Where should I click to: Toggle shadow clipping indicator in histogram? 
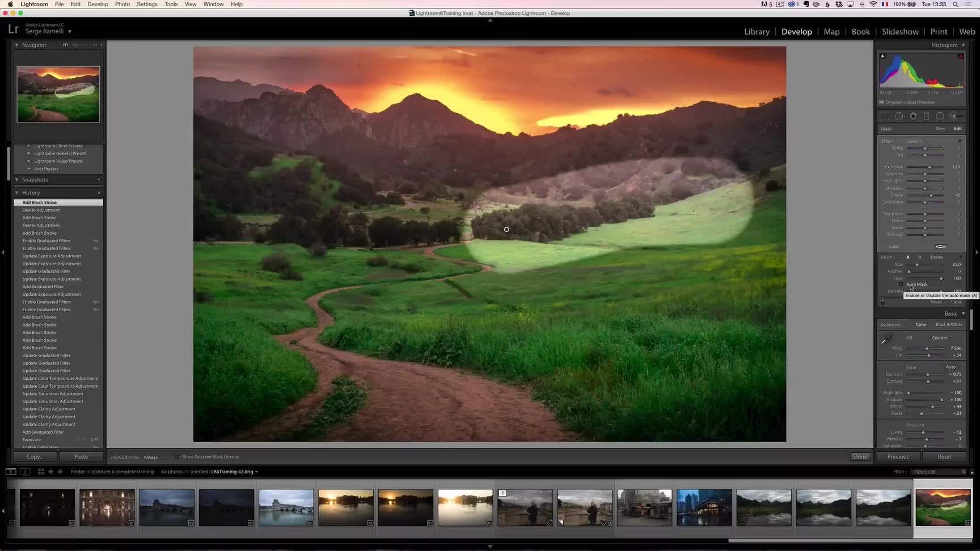tap(882, 56)
